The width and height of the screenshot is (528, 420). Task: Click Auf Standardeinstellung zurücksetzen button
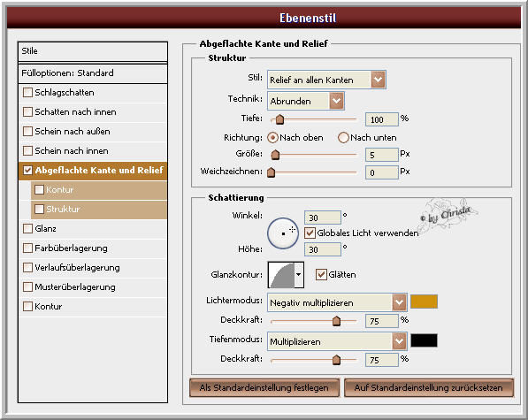[x=429, y=387]
